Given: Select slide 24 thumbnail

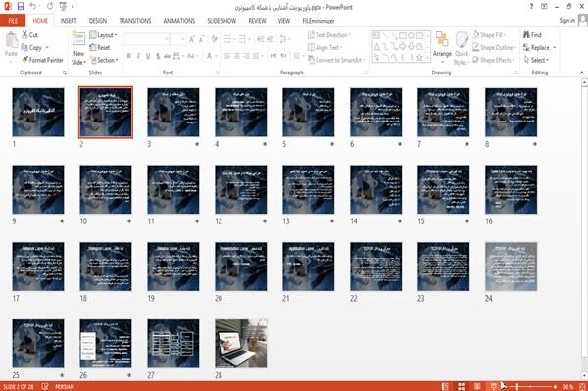Looking at the screenshot, I should [x=512, y=267].
